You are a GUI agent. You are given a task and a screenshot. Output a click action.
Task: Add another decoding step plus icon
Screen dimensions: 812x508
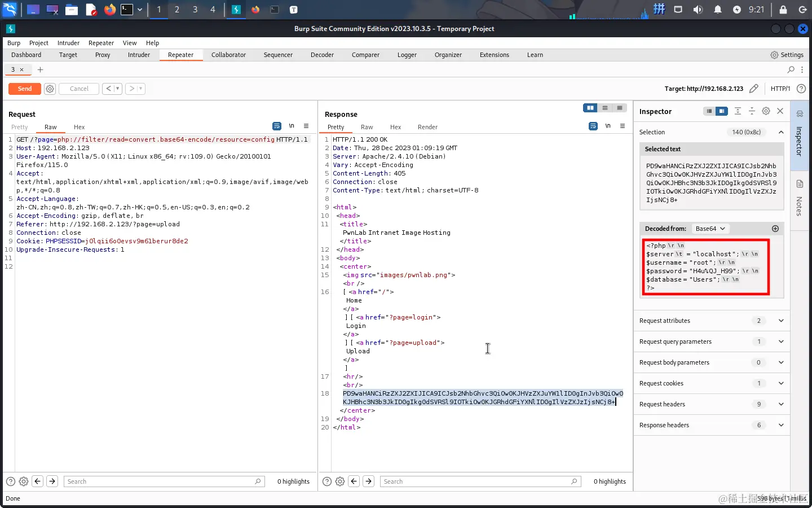point(775,229)
